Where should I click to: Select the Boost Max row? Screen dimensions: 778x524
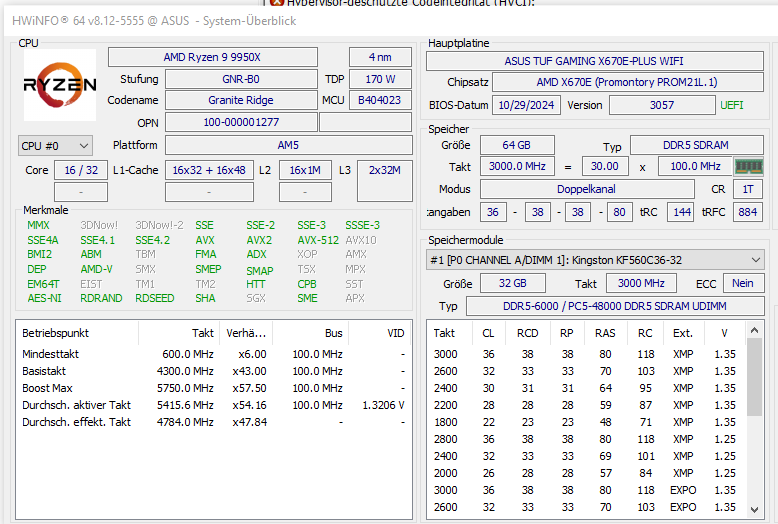(214, 388)
